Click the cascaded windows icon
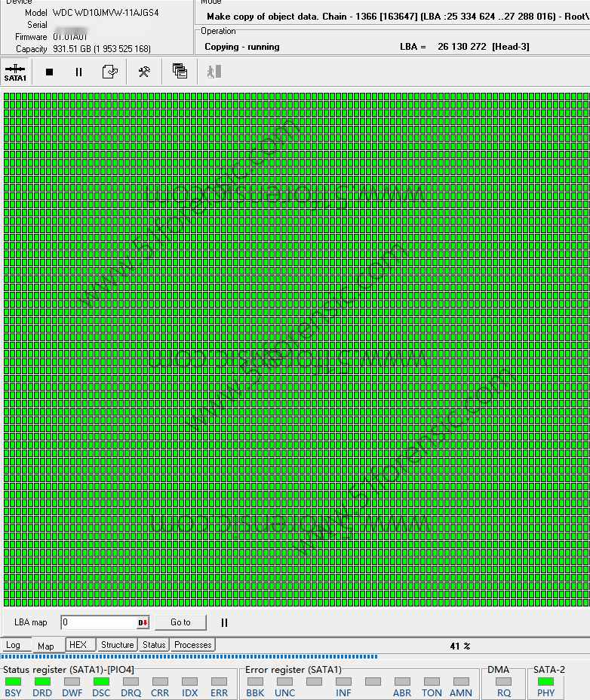Screen dimensions: 590x700 pos(180,72)
